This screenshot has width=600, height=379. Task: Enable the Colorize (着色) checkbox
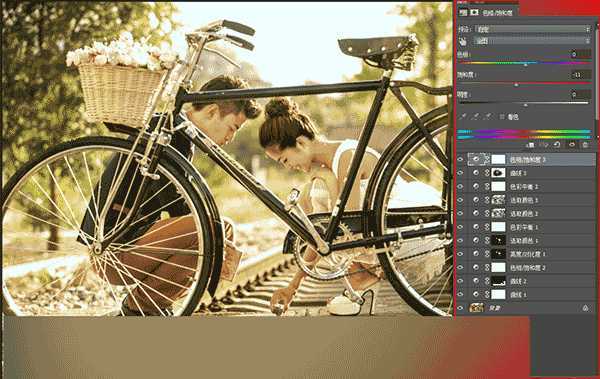(502, 117)
